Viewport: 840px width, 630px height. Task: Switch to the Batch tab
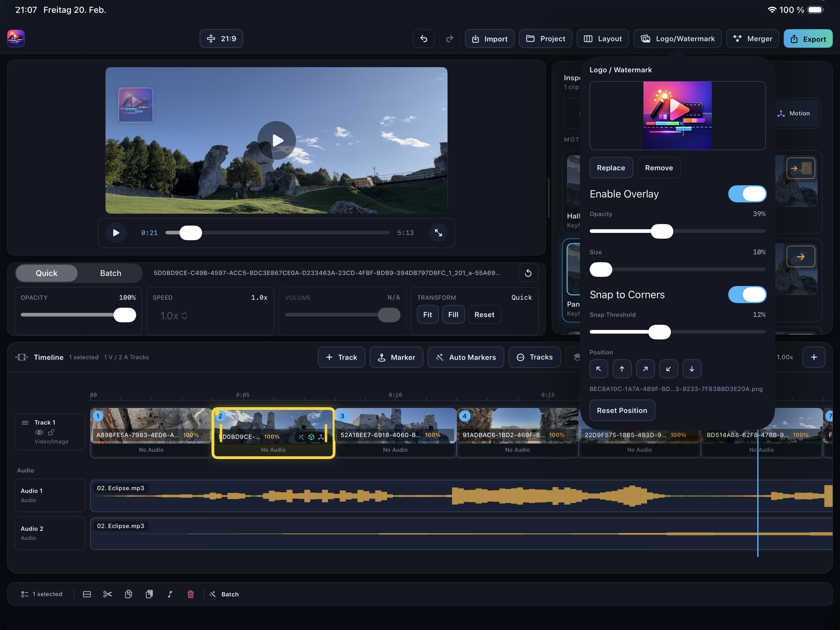point(110,273)
